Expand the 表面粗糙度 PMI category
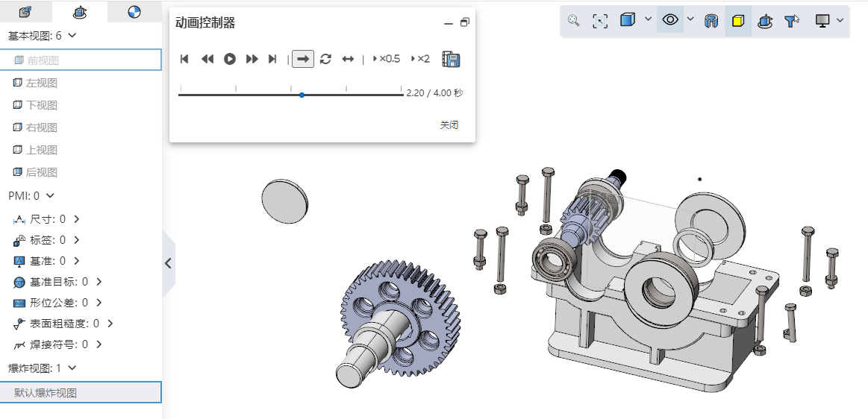Viewport: 868px width, 419px height. [110, 324]
